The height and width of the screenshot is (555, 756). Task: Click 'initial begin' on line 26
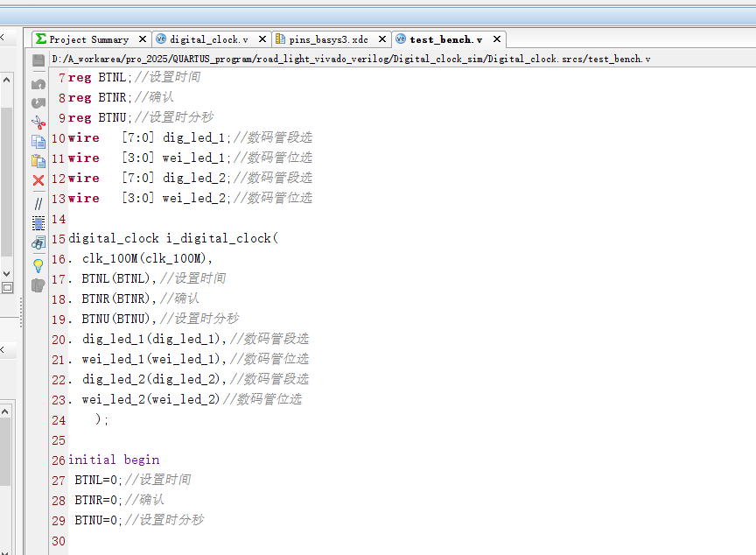(114, 460)
